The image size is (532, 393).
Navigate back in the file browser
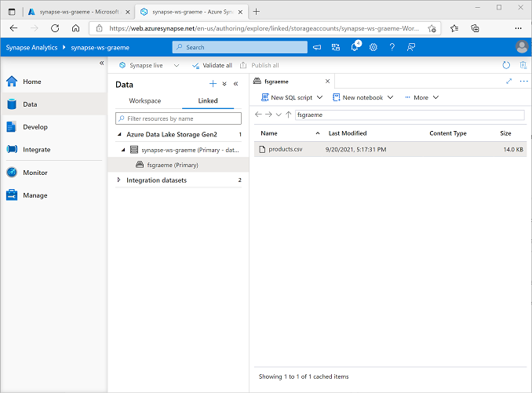[x=258, y=115]
